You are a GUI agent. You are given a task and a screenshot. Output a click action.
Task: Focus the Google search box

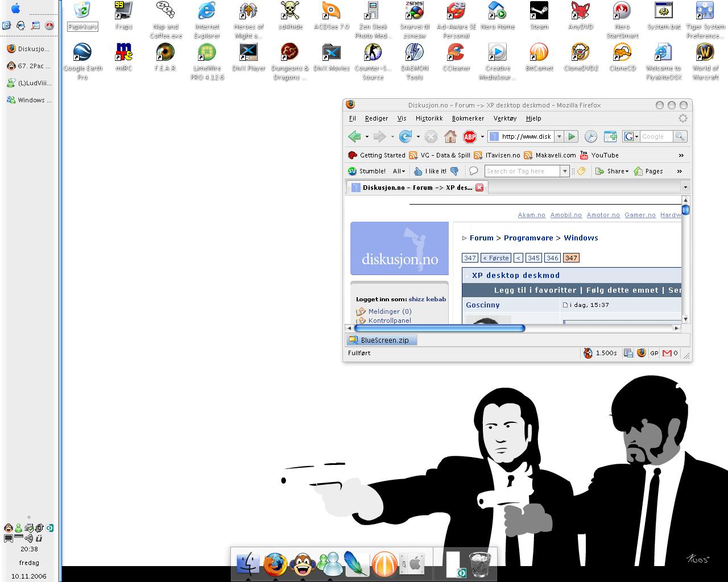(656, 136)
